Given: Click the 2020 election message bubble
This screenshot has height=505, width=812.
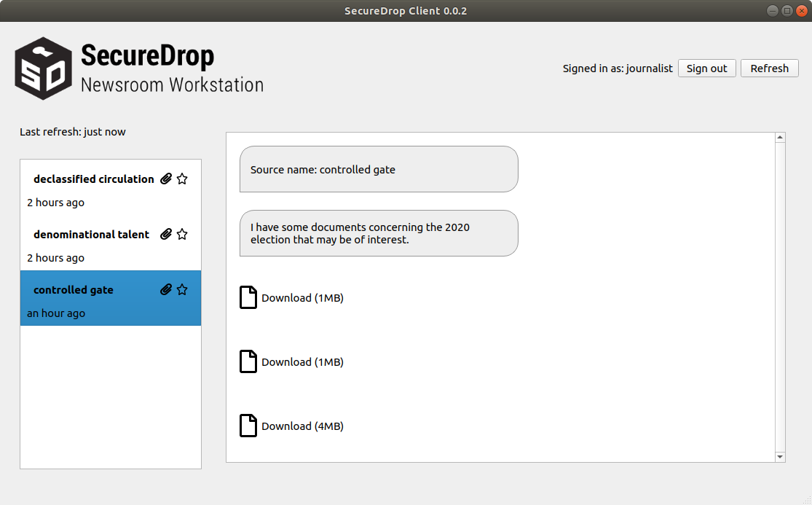Looking at the screenshot, I should click(379, 233).
